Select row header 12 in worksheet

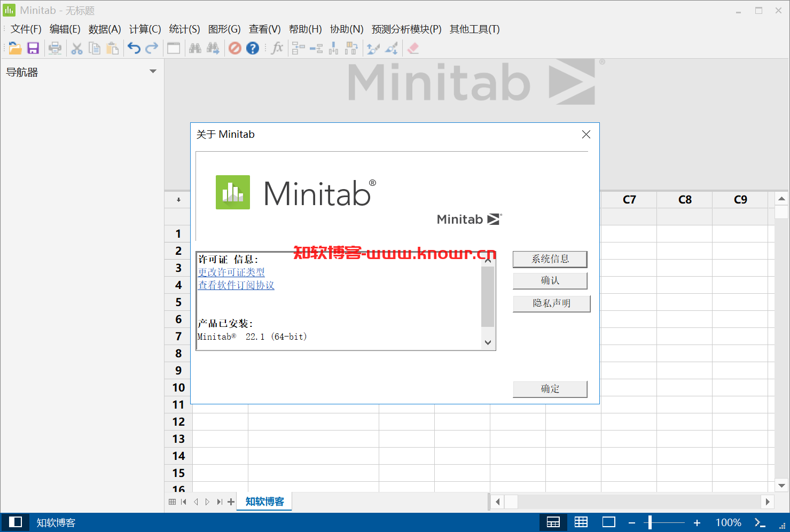(178, 422)
